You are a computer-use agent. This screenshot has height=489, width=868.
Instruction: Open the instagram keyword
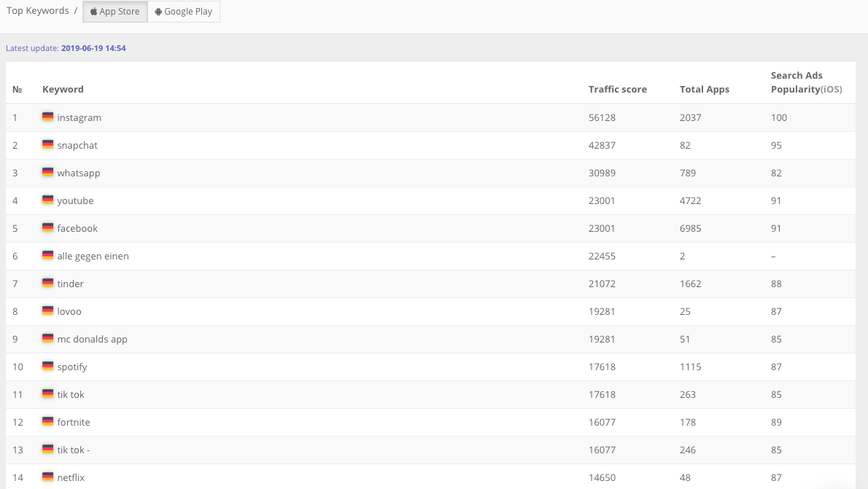tap(80, 118)
